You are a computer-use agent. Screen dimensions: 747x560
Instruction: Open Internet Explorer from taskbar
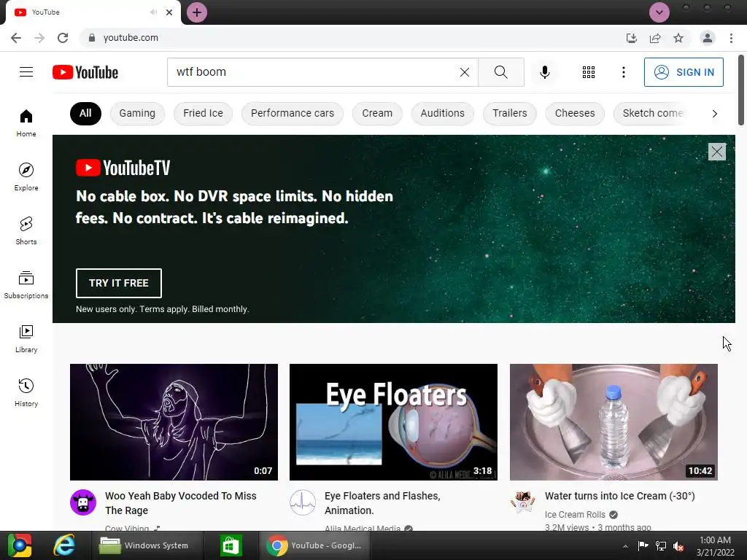64,545
